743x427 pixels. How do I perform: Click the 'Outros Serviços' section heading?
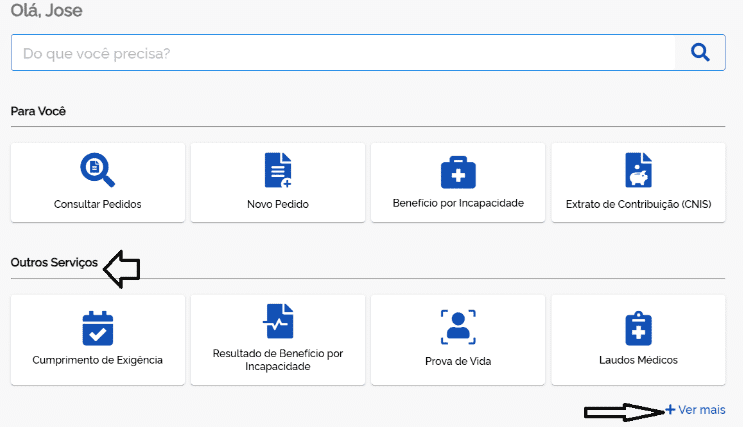coord(54,263)
